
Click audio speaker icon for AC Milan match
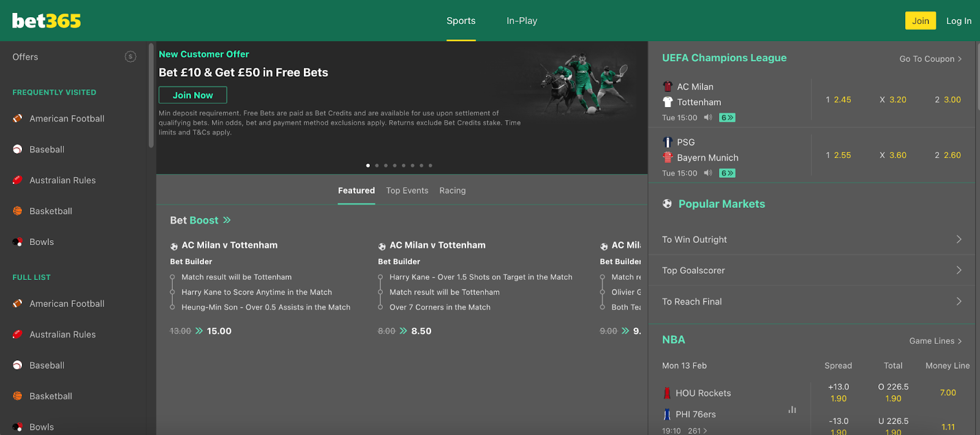point(708,118)
